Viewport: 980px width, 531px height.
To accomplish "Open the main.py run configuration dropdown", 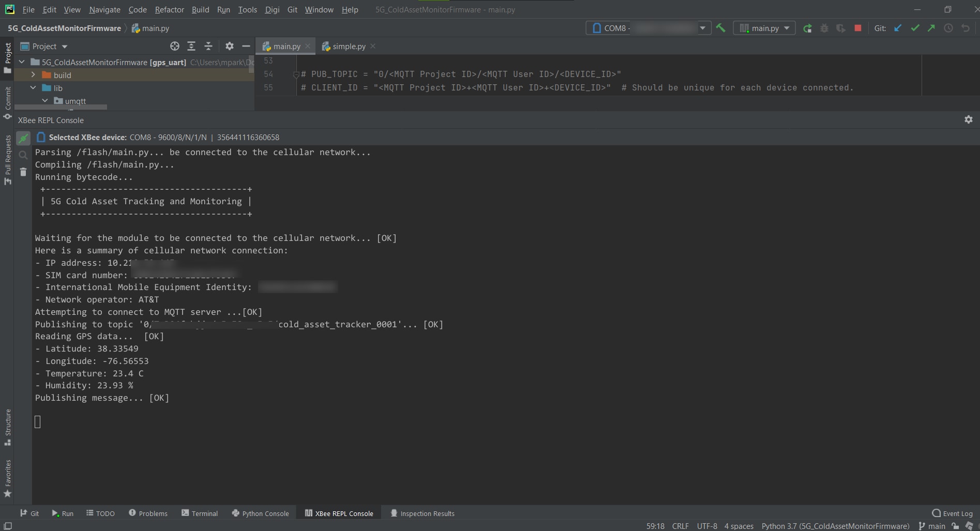I will coord(787,28).
